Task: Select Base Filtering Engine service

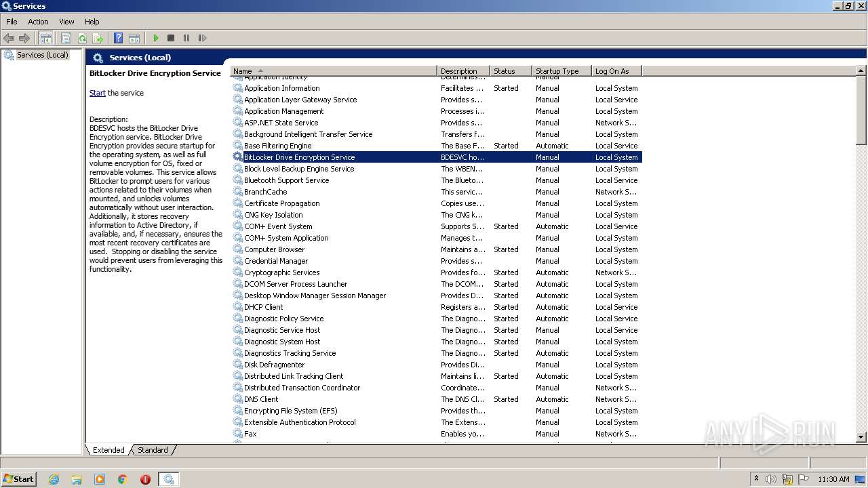Action: click(x=437, y=146)
